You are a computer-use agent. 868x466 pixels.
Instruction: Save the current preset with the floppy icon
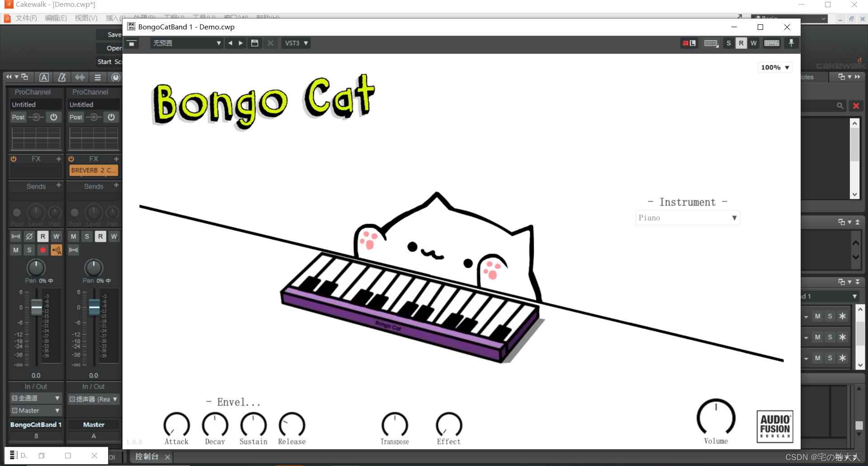click(255, 43)
